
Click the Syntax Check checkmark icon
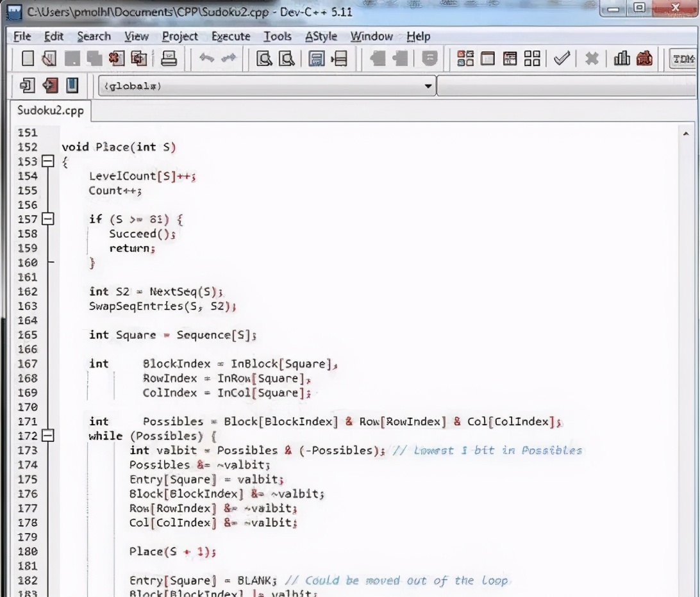562,60
